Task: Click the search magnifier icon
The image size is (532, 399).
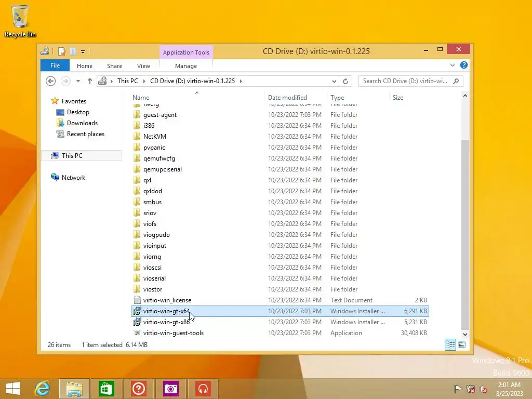Action: tap(456, 81)
